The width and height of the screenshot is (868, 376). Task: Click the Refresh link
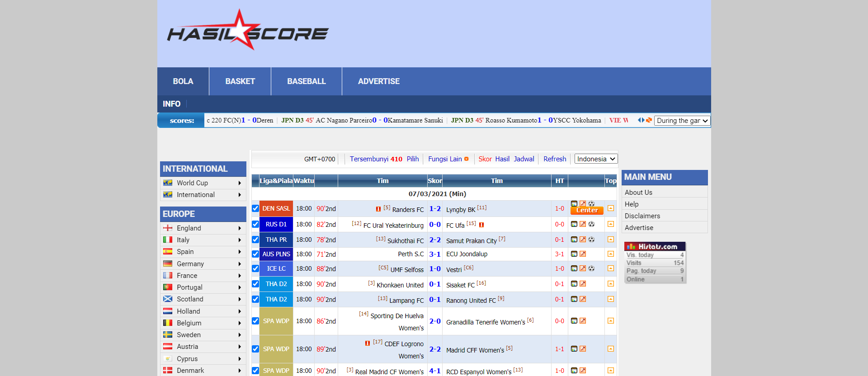pyautogui.click(x=555, y=159)
